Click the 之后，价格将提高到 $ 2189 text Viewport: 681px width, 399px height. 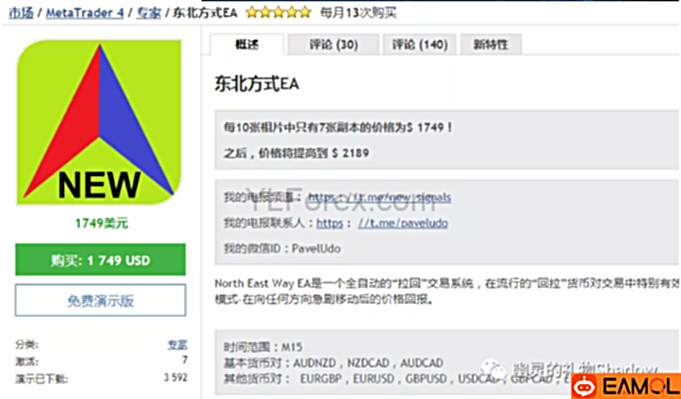click(x=296, y=153)
